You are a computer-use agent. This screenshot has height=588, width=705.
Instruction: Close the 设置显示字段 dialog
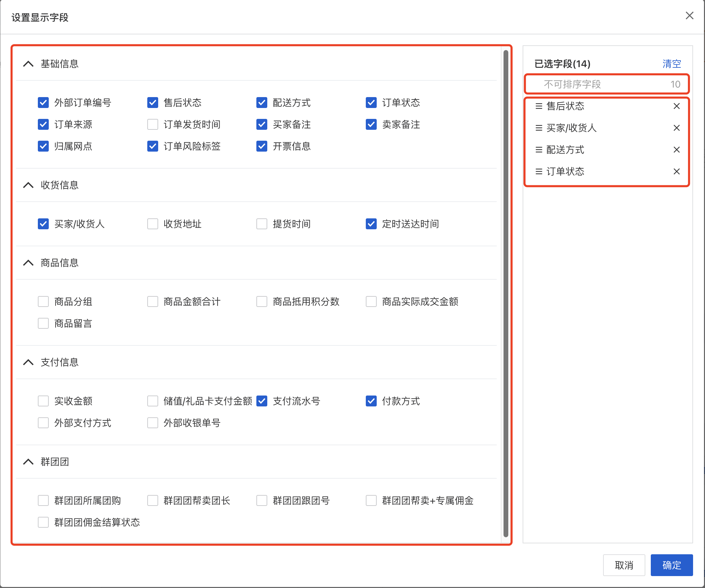[x=689, y=16]
